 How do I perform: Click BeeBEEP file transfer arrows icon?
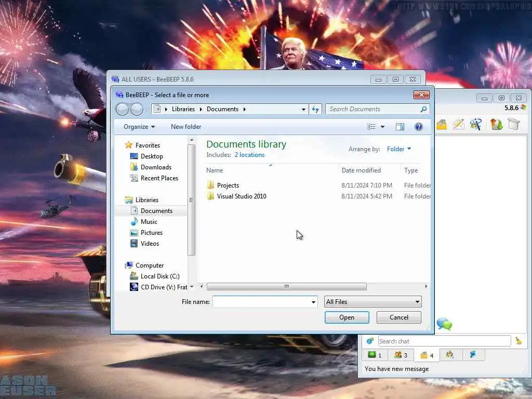pyautogui.click(x=496, y=124)
